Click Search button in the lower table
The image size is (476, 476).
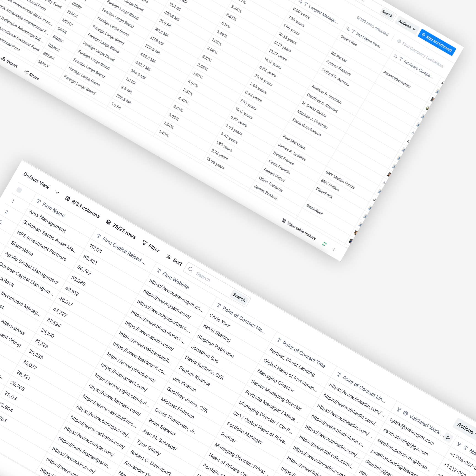point(239,297)
